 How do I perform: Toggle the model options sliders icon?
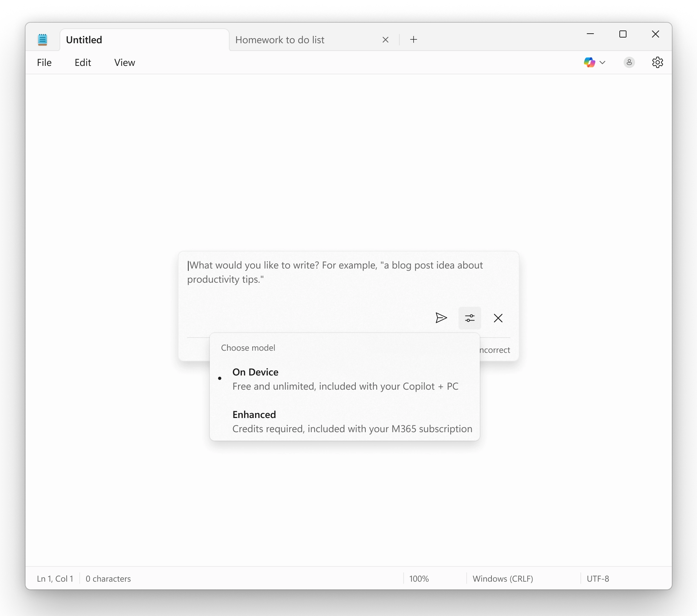tap(470, 318)
